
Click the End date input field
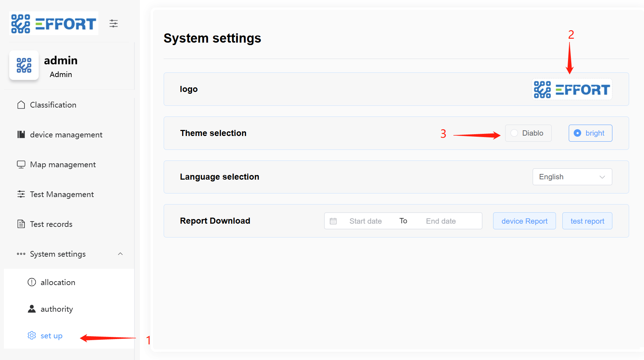(441, 221)
